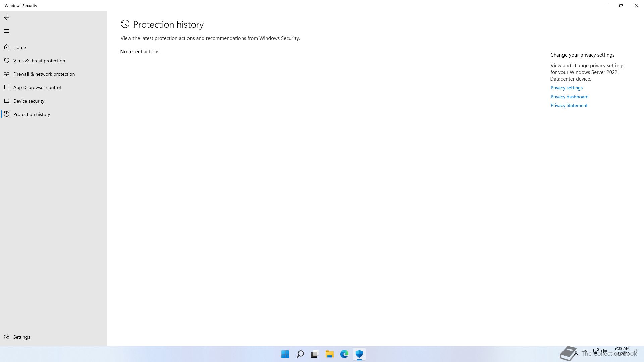The image size is (644, 362).
Task: Open the Privacy settings link
Action: 567,88
